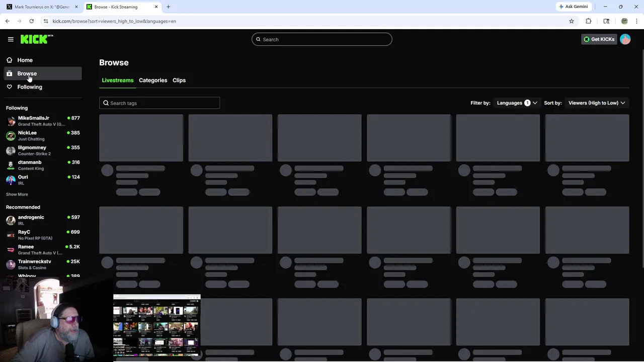This screenshot has height=362, width=644.
Task: Expand Show More under Following
Action: 17,194
